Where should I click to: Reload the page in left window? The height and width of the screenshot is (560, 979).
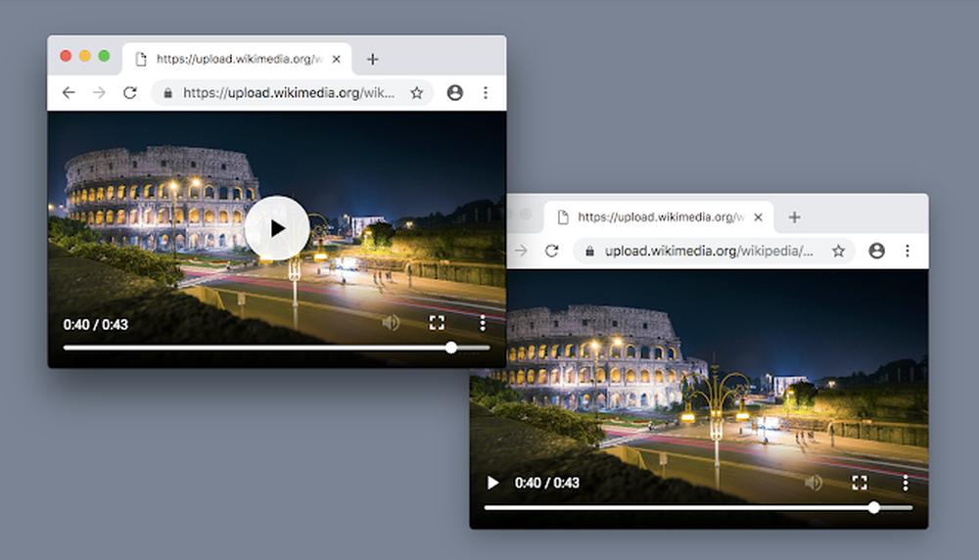129,93
